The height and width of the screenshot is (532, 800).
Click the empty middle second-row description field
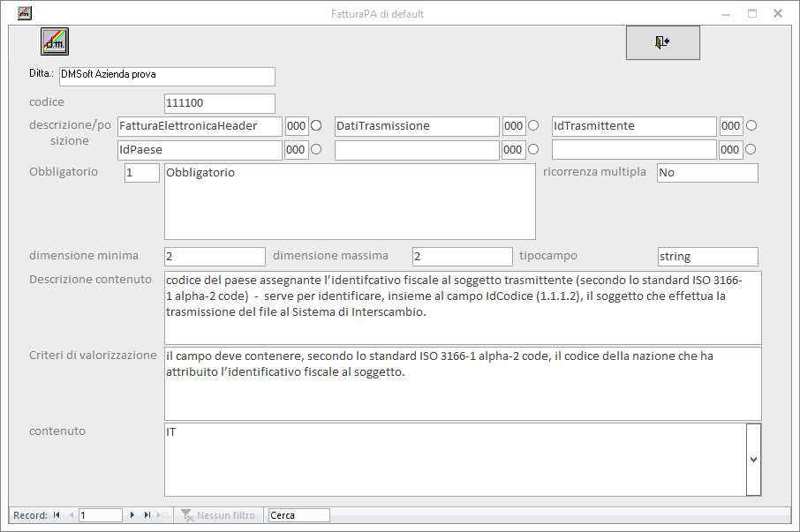coord(417,150)
